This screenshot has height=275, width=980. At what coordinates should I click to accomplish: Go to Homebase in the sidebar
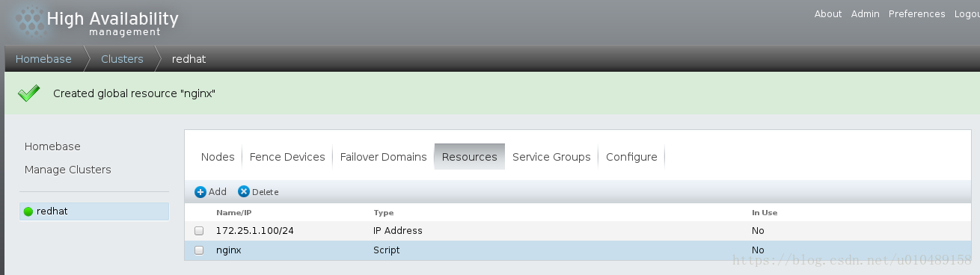pyautogui.click(x=52, y=146)
